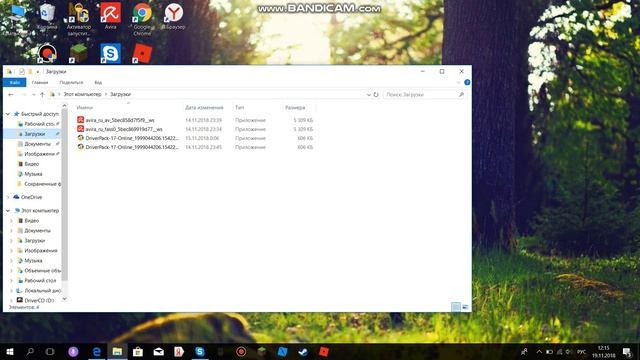Open the Windows Start menu

click(10, 351)
